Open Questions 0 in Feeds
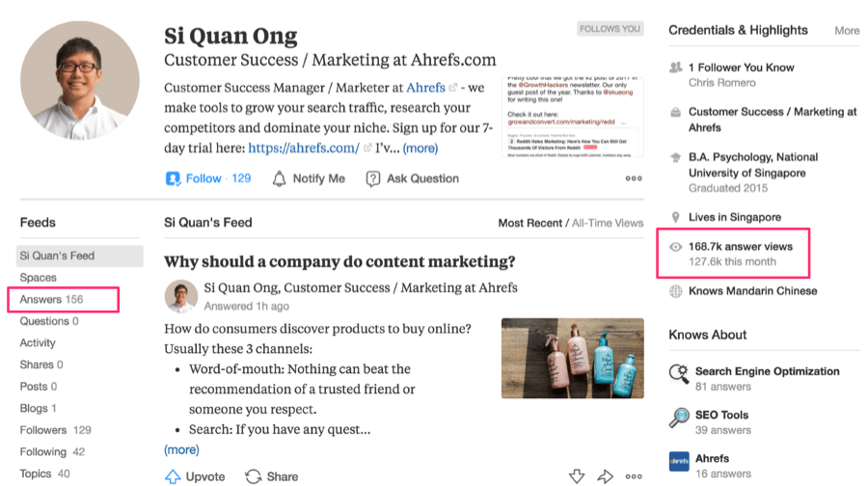This screenshot has width=868, height=486. [x=49, y=321]
